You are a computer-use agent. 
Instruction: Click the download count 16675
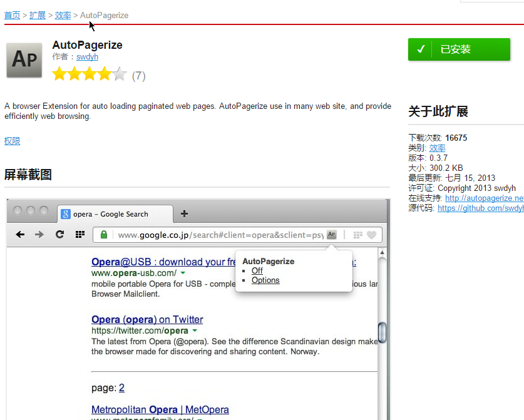[456, 138]
